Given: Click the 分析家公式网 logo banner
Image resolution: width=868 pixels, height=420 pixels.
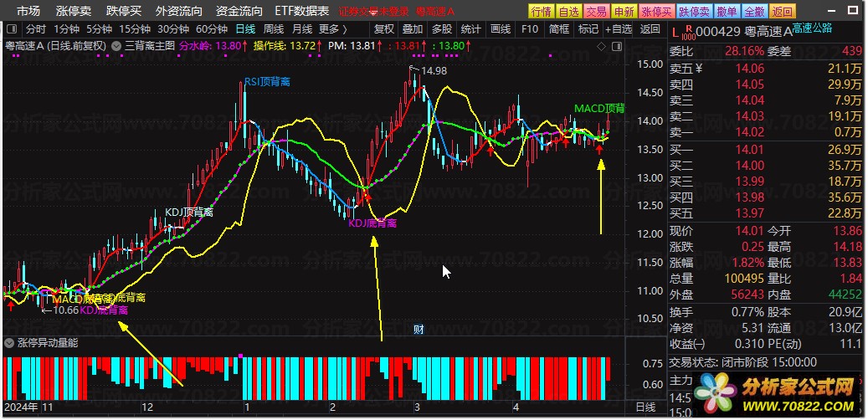Looking at the screenshot, I should coord(776,395).
